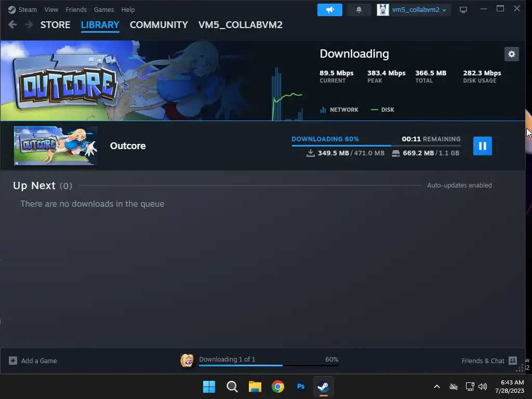This screenshot has height=399, width=532.
Task: Open the Windows Start menu
Action: tap(209, 387)
